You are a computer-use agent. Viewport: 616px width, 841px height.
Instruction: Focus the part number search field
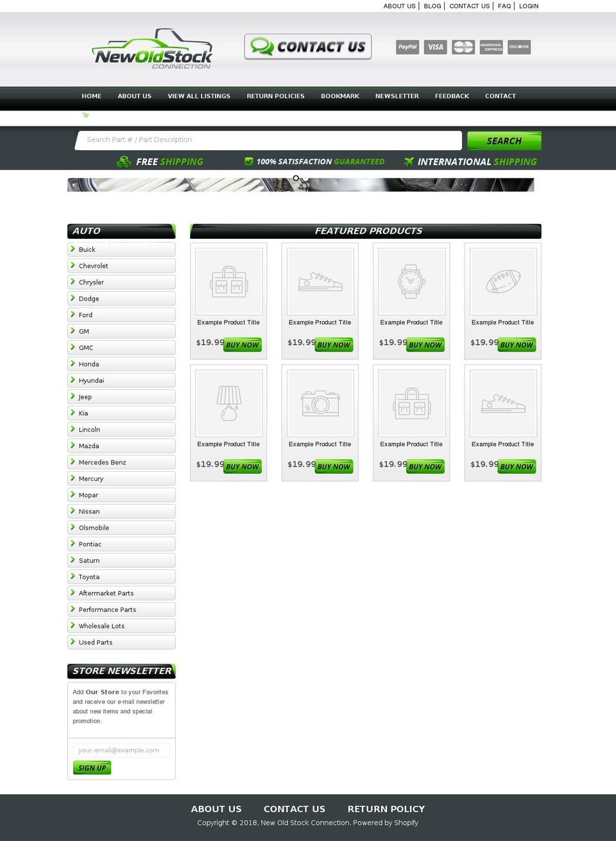[268, 140]
